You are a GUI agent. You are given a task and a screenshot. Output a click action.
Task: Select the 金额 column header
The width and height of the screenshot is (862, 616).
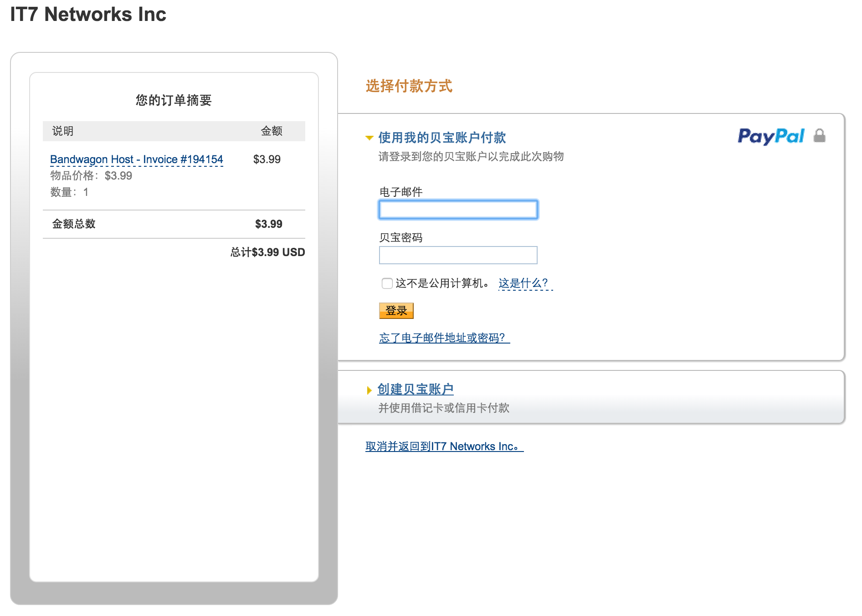point(272,131)
